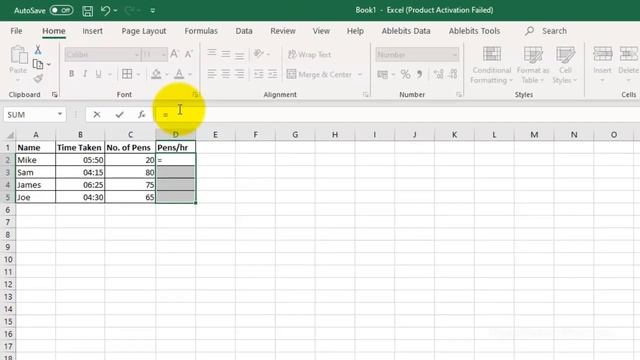Click the Decrease Decimal icon

(453, 74)
